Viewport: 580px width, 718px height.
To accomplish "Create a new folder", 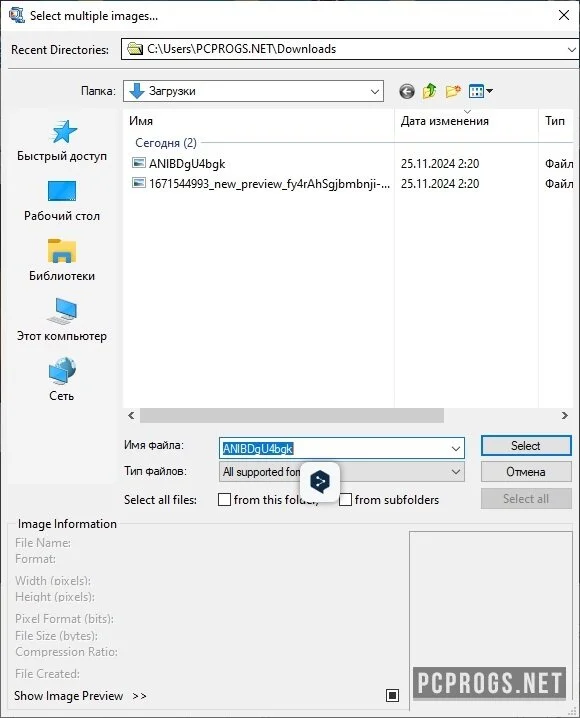I will (453, 91).
